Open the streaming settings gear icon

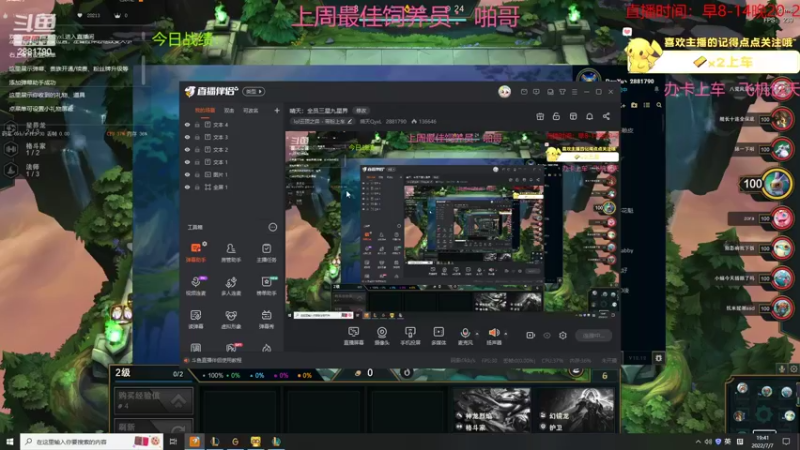pyautogui.click(x=563, y=335)
